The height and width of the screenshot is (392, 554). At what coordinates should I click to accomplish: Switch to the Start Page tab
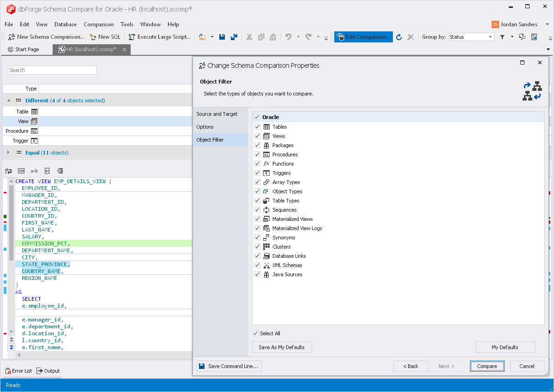pyautogui.click(x=27, y=49)
